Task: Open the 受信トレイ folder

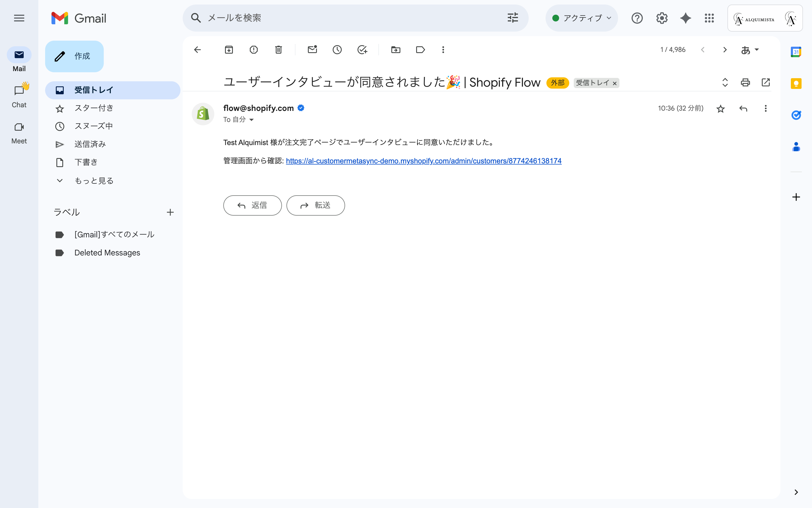Action: tap(113, 90)
